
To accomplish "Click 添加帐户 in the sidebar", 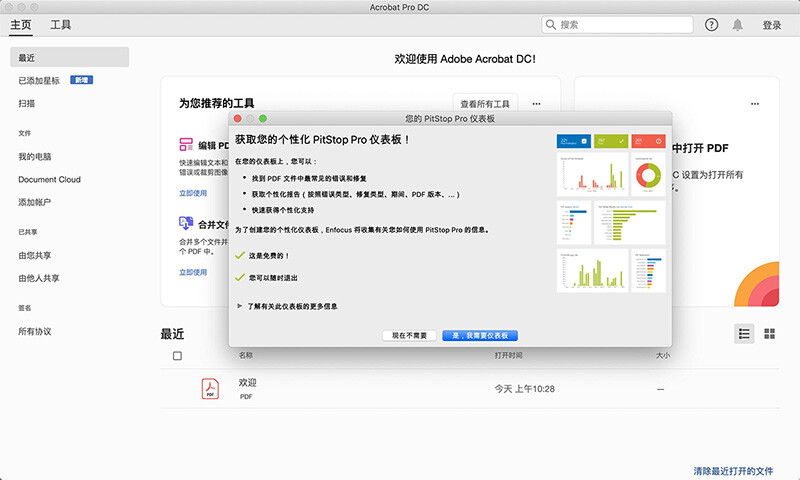I will [x=35, y=202].
